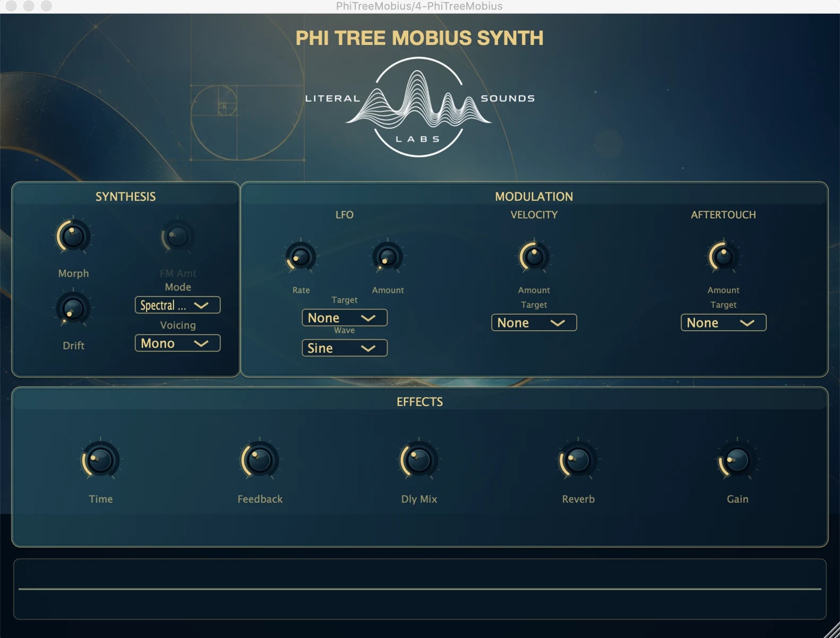The image size is (840, 638).
Task: Open the Velocity Target dropdown
Action: (534, 323)
